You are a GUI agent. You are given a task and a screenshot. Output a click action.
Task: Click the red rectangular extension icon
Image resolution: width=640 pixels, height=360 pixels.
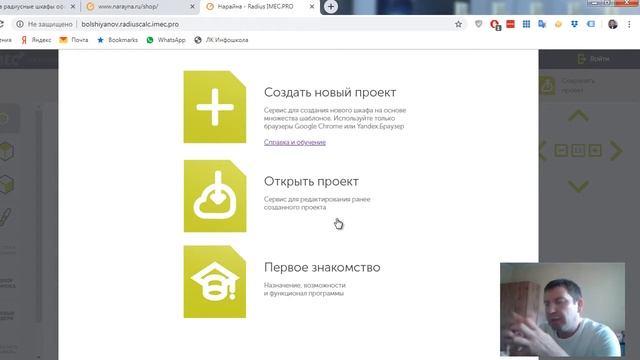click(x=510, y=24)
